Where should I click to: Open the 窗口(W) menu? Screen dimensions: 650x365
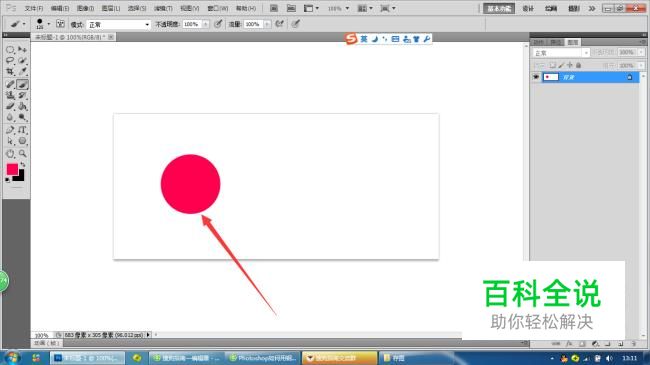[x=218, y=8]
